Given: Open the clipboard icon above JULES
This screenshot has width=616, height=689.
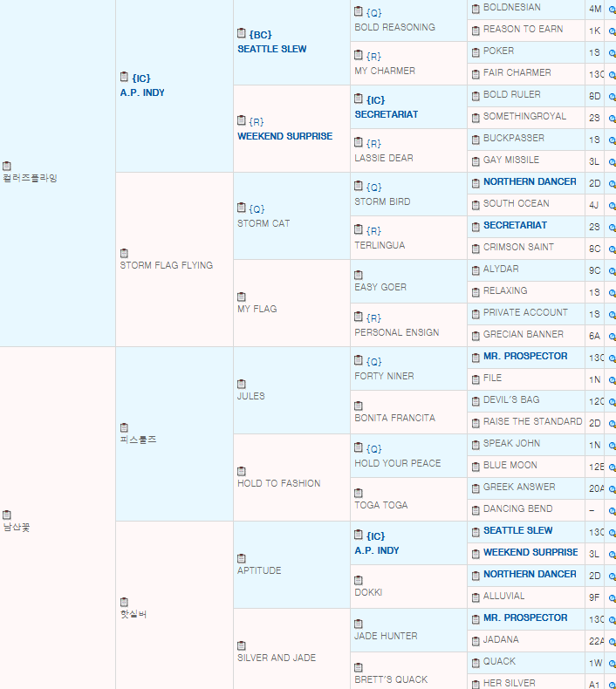Looking at the screenshot, I should pyautogui.click(x=242, y=384).
